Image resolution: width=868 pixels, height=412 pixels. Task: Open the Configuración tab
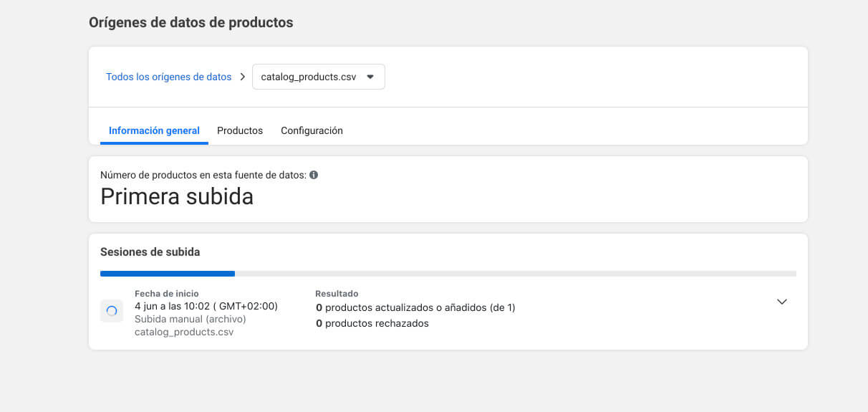click(x=312, y=130)
